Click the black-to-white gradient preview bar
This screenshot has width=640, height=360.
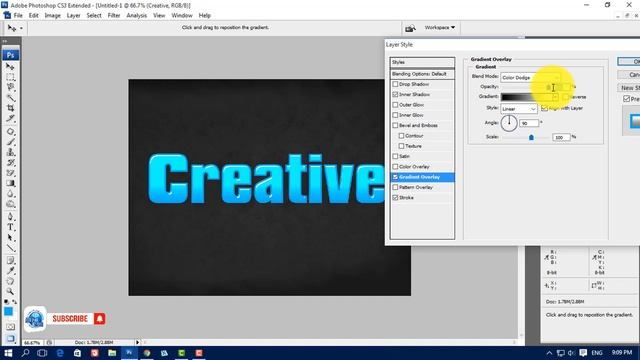[527, 97]
